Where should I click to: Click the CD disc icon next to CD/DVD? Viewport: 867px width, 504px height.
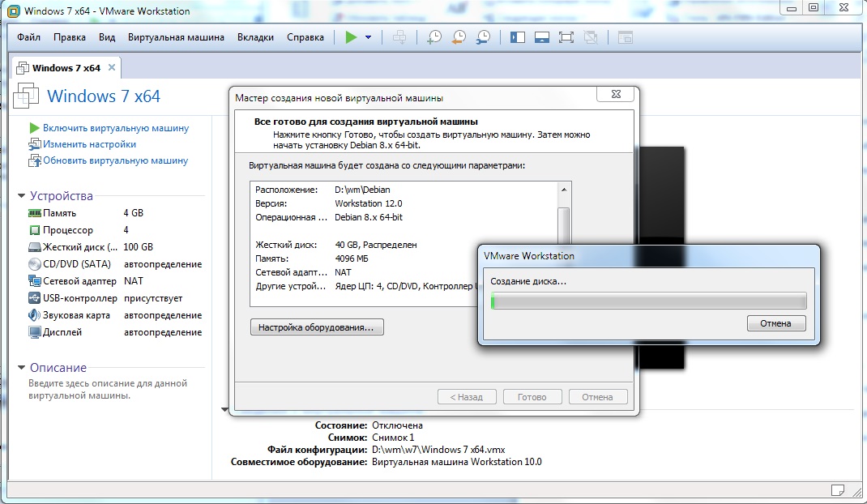click(34, 264)
